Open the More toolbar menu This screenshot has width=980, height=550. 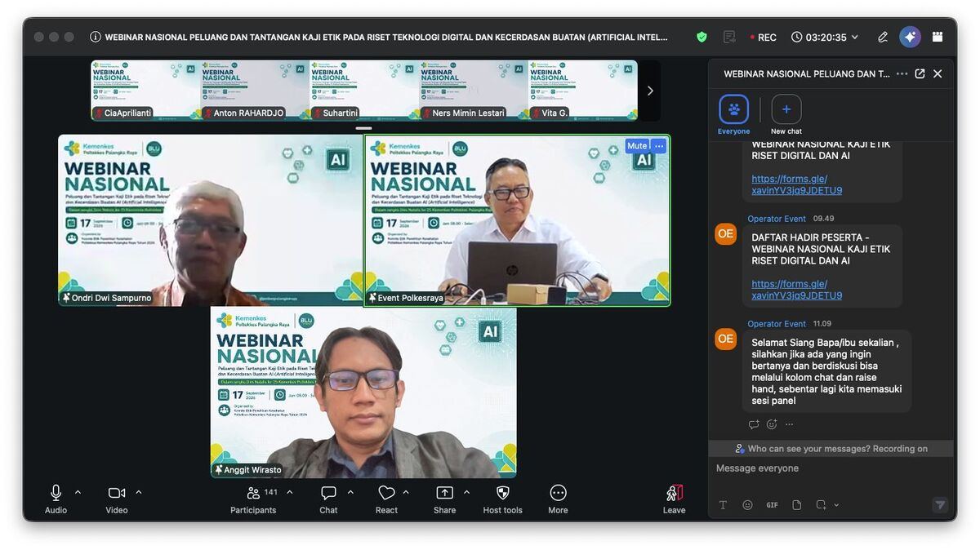point(558,499)
